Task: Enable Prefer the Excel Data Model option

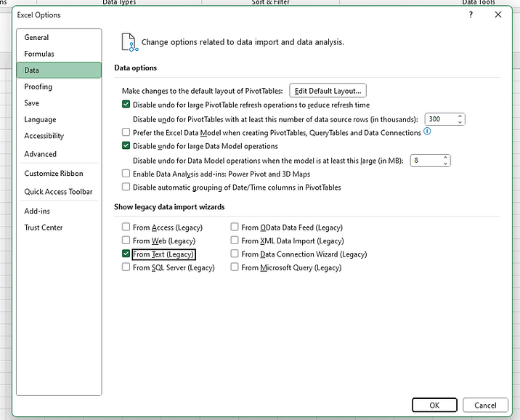Action: [x=126, y=132]
